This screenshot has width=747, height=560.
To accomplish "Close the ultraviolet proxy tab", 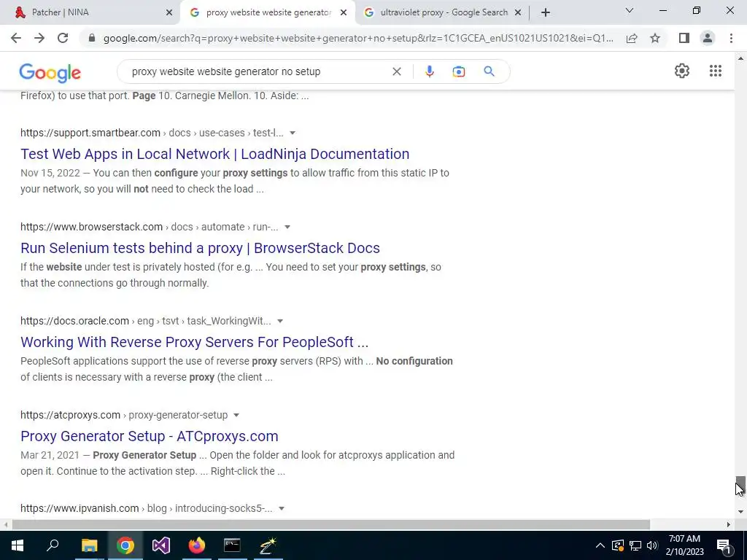I will pyautogui.click(x=518, y=13).
